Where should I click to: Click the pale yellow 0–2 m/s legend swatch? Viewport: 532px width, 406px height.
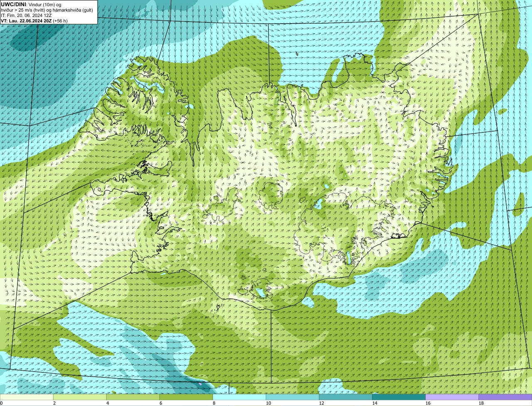point(27,397)
